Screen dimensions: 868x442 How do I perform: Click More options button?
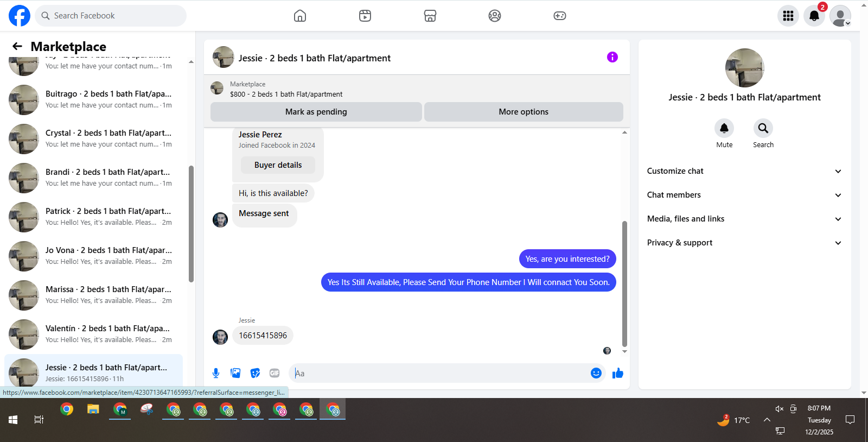(x=524, y=112)
